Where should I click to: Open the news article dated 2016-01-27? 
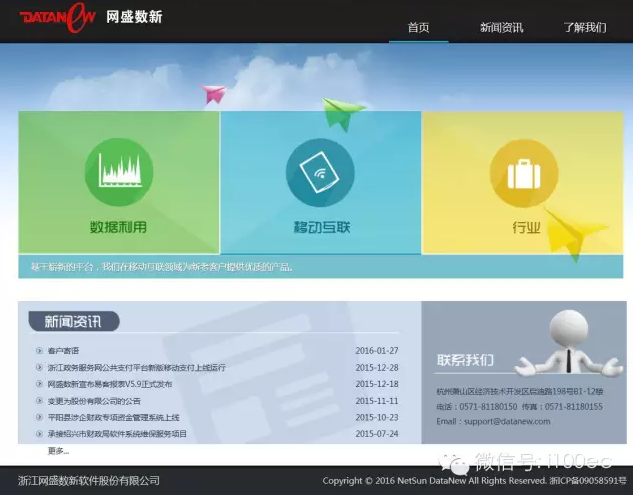(x=63, y=351)
